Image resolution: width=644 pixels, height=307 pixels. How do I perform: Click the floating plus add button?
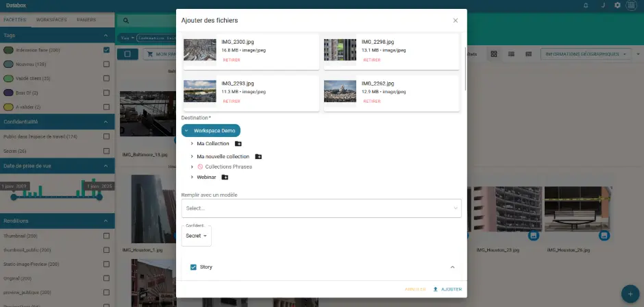point(630,294)
